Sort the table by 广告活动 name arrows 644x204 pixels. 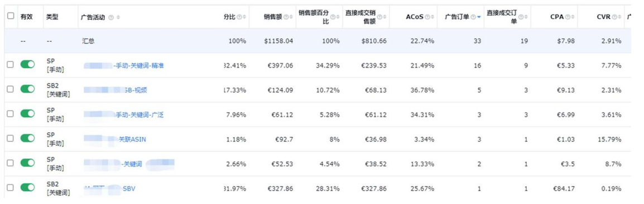click(x=118, y=17)
